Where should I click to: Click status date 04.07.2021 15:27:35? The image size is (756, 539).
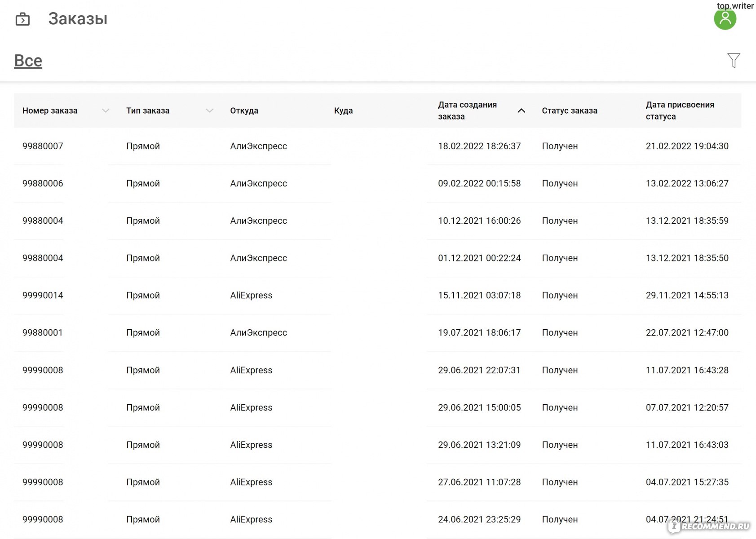click(x=687, y=482)
